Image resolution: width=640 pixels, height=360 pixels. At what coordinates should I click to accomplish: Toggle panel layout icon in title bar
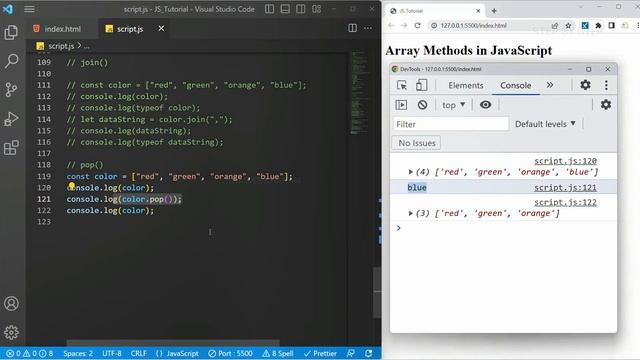click(285, 9)
